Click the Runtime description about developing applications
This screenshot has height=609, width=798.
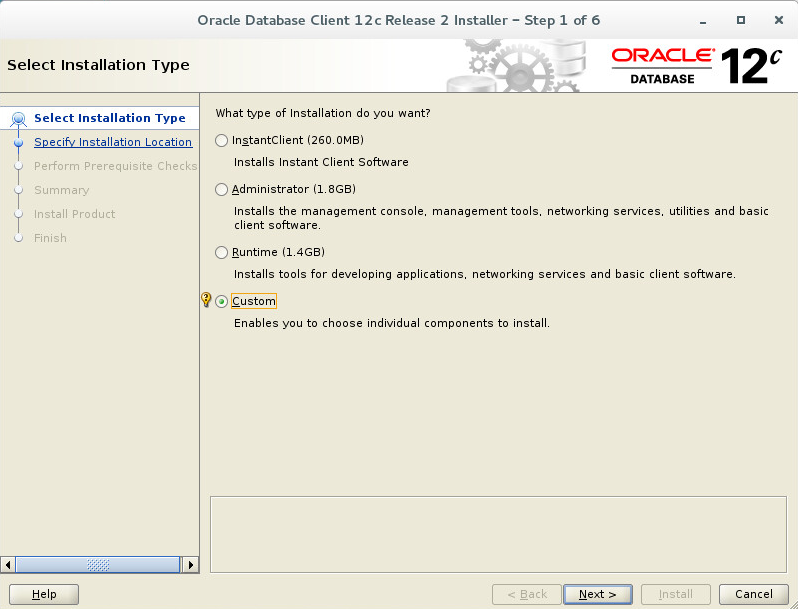point(484,274)
